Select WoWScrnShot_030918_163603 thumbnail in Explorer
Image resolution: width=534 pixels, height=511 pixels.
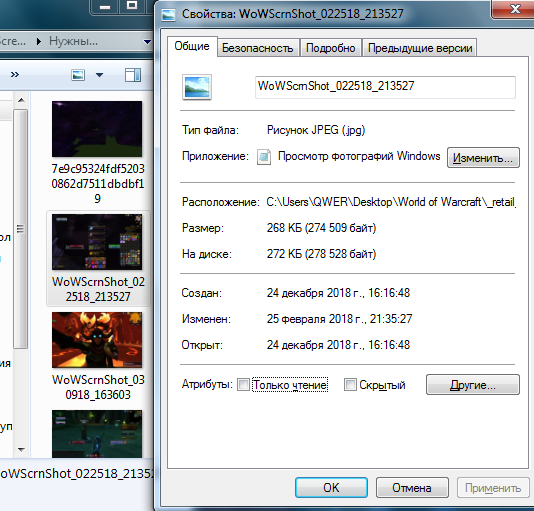click(x=97, y=340)
